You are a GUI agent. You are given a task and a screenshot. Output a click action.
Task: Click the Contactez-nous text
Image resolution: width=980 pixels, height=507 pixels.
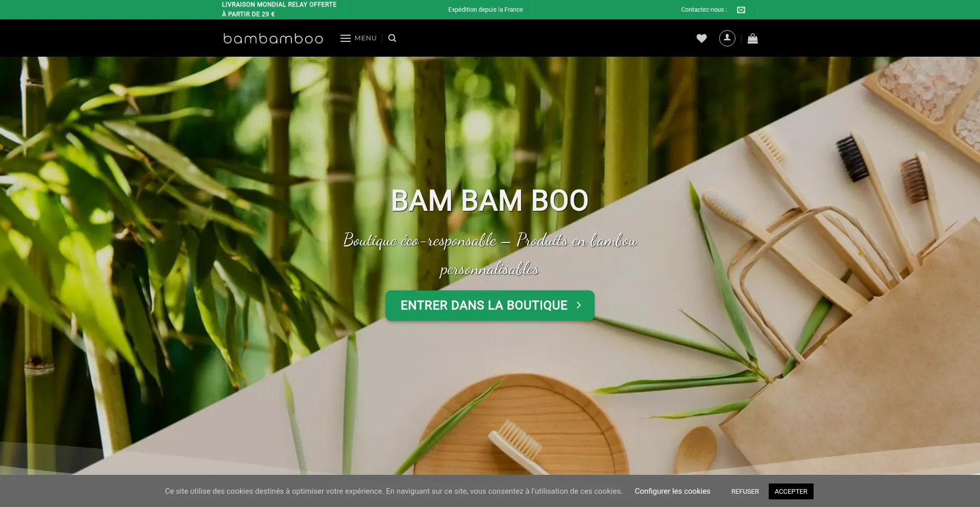[704, 10]
